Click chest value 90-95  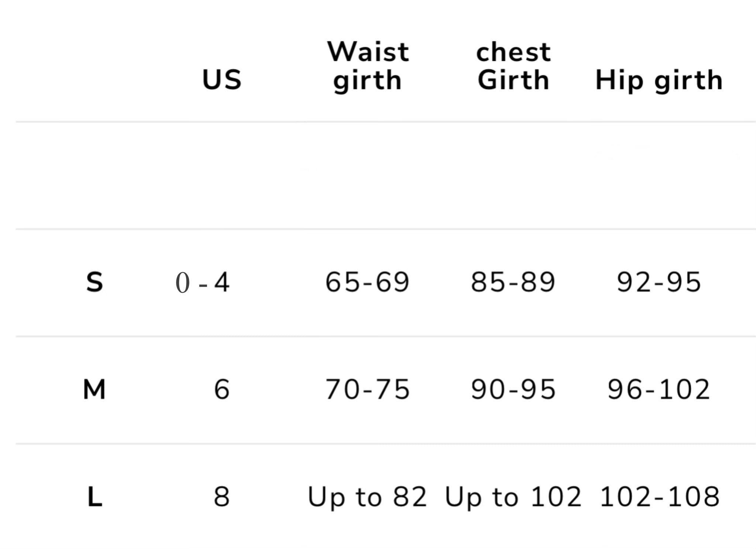513,389
